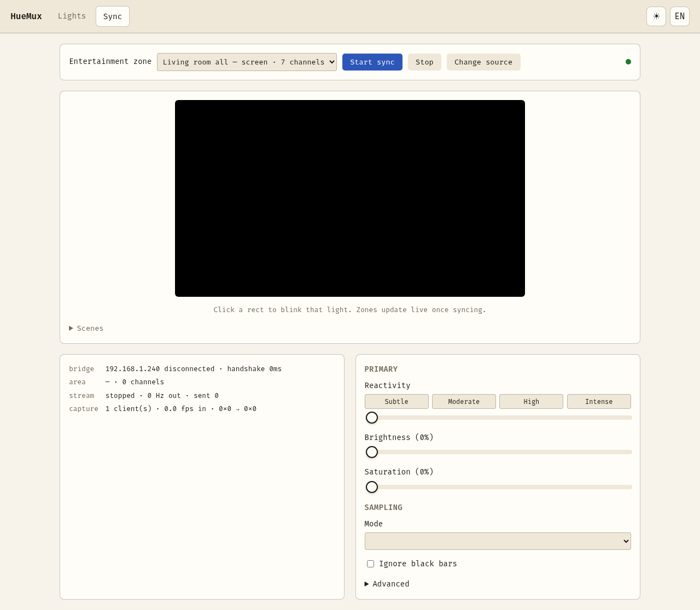Click area '— · 0 channels' text

135,382
